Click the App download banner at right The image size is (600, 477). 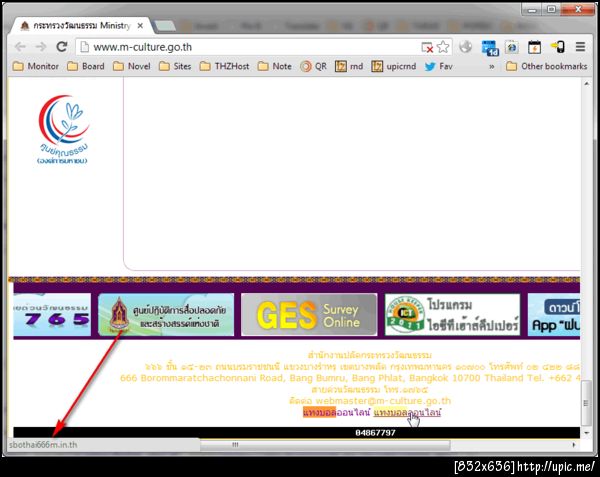554,314
